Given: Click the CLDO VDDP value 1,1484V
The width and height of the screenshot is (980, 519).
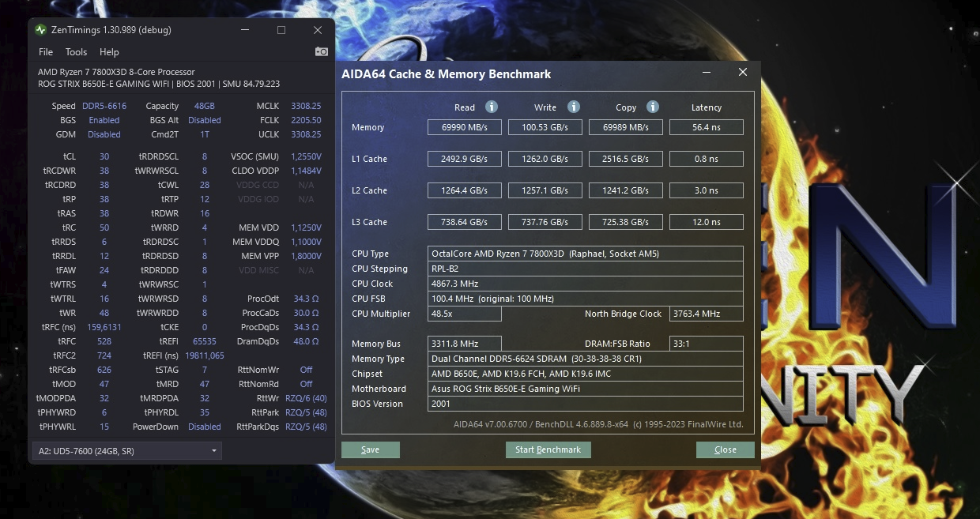Looking at the screenshot, I should [x=306, y=171].
